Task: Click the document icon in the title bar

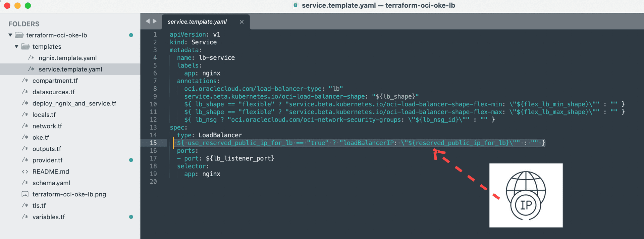Action: (296, 5)
